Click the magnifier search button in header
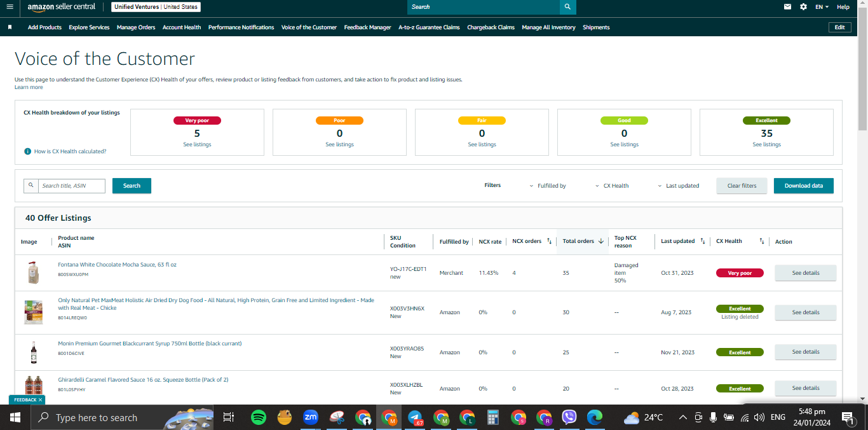This screenshot has width=868, height=430. click(567, 7)
